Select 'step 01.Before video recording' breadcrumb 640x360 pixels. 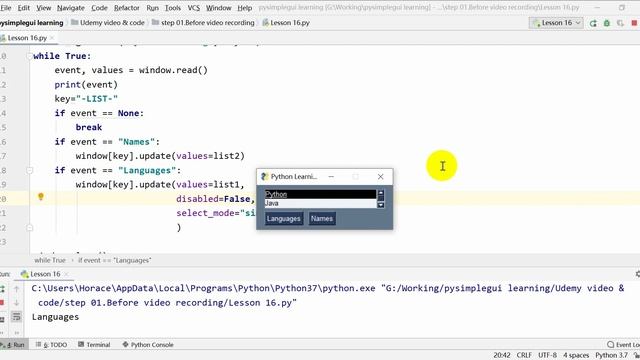click(x=203, y=23)
